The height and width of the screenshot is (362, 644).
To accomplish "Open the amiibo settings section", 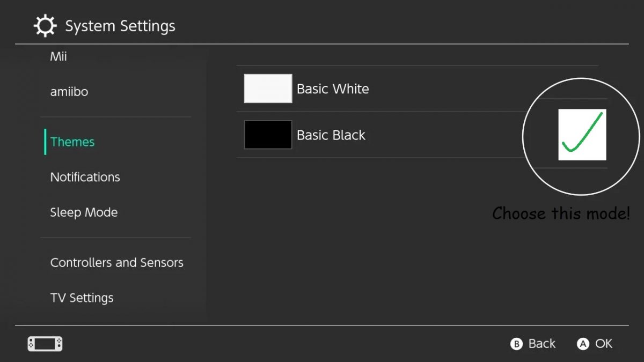I will point(69,92).
